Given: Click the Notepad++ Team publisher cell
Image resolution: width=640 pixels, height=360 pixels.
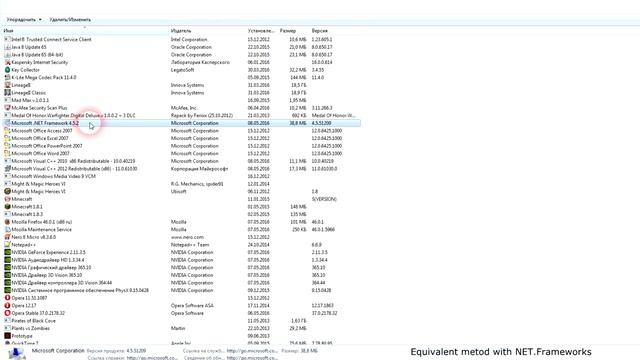Looking at the screenshot, I should (190, 245).
